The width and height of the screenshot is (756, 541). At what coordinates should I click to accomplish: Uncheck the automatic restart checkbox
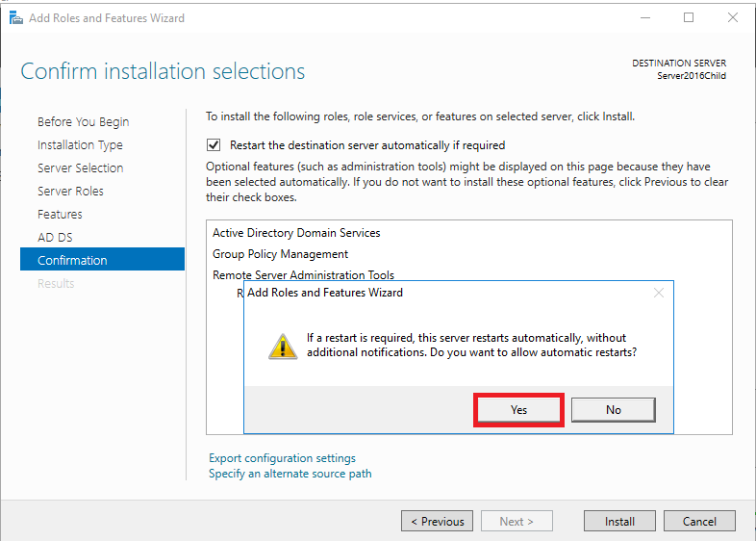pos(214,145)
